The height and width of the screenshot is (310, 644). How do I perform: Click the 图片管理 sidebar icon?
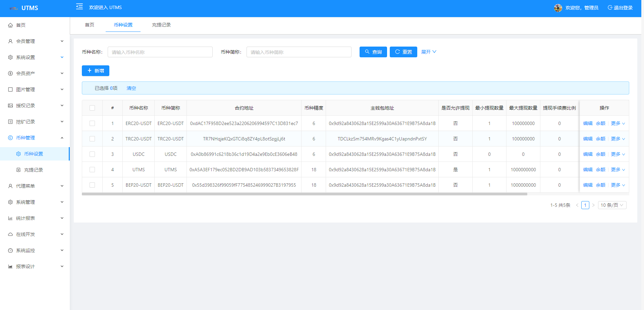click(x=10, y=89)
